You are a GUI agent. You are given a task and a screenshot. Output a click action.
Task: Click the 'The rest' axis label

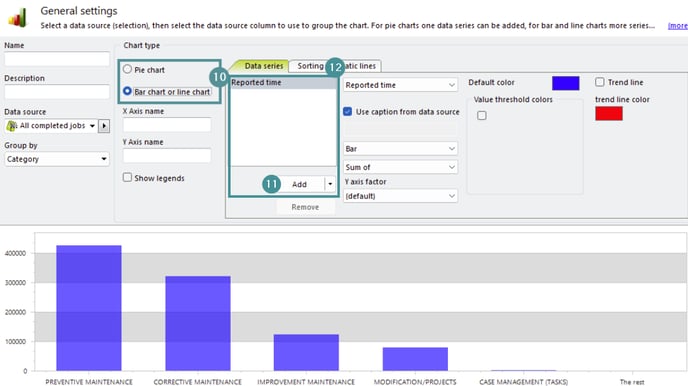coord(632,382)
